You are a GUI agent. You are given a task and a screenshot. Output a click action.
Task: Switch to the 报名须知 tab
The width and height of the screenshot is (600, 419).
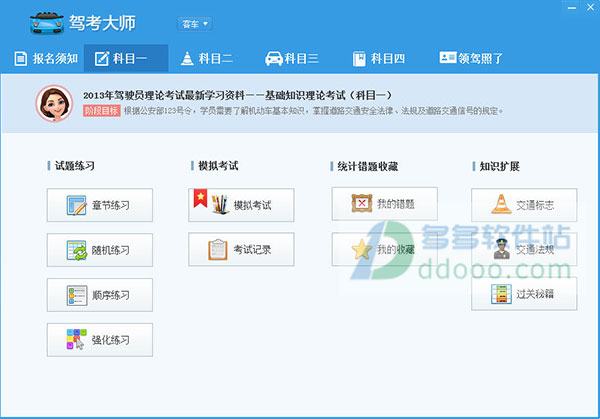[x=46, y=59]
